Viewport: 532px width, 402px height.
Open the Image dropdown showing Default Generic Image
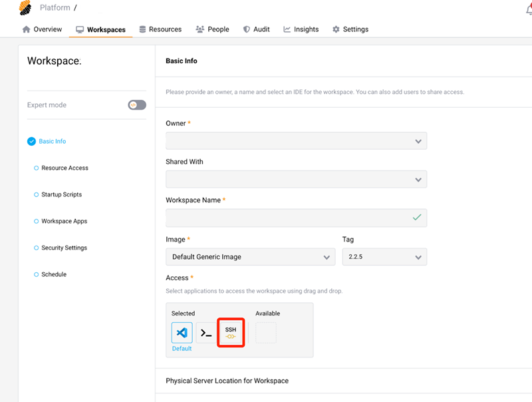click(x=250, y=256)
